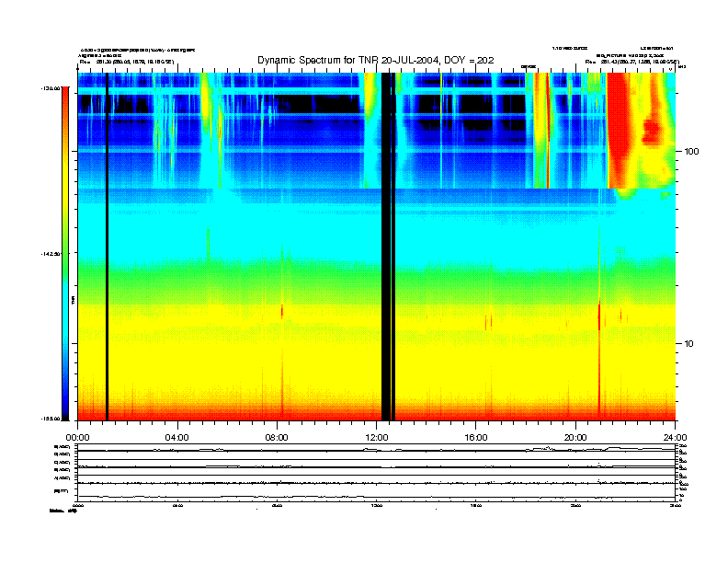Click the 00:00 time axis label
The width and height of the screenshot is (728, 563).
77,438
